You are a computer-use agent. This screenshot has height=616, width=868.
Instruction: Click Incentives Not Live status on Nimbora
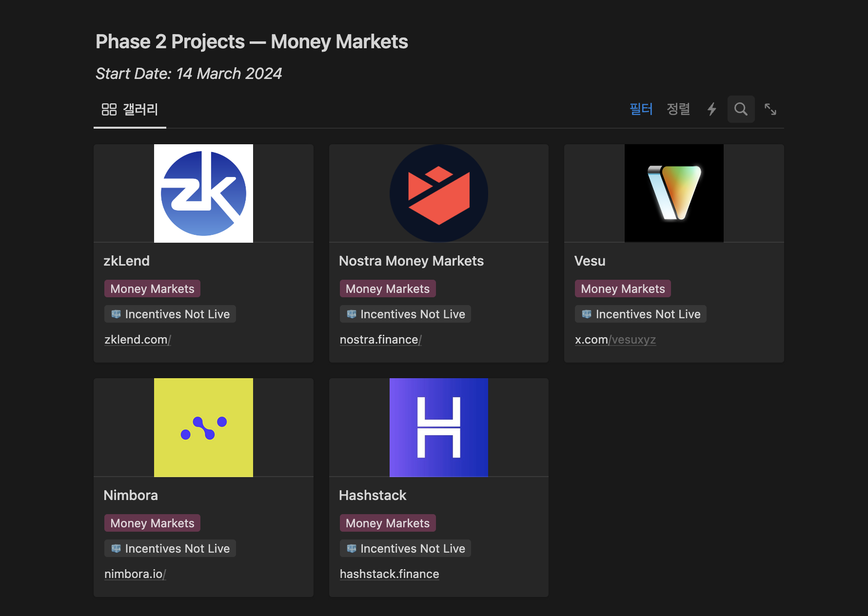pos(170,548)
